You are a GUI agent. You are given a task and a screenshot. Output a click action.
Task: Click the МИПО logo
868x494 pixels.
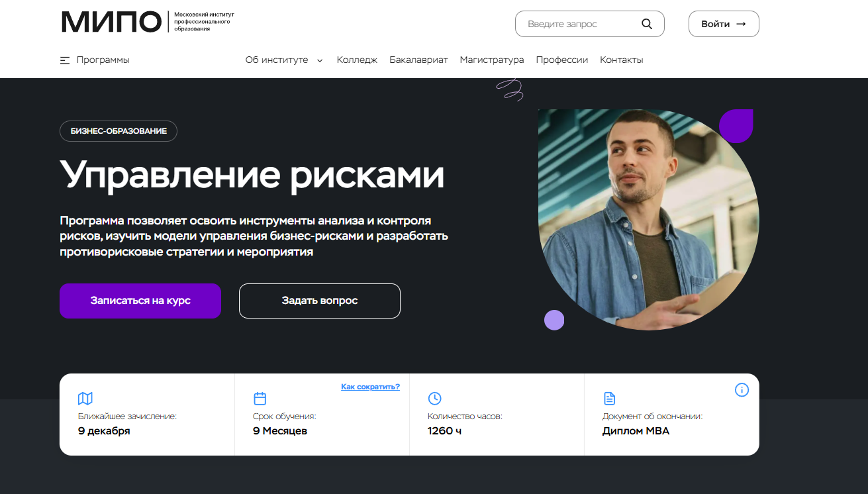point(147,22)
